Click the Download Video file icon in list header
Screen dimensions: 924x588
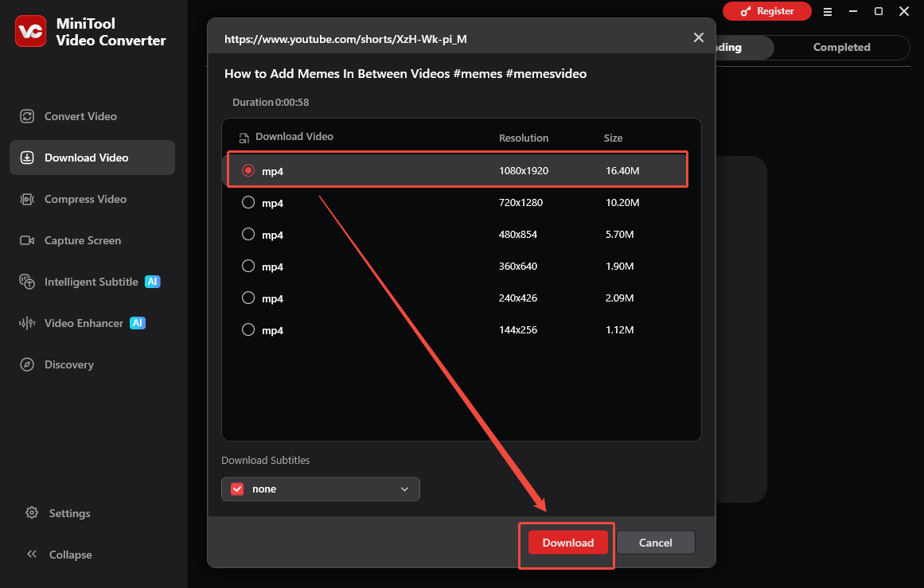tap(244, 138)
